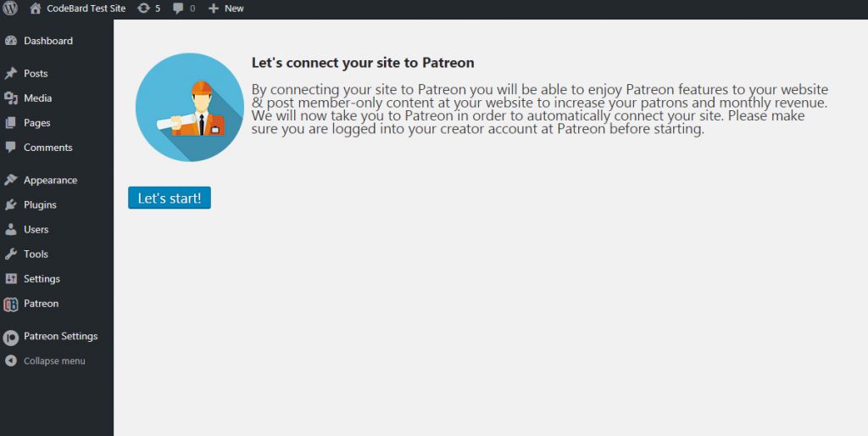Screen dimensions: 868x436
Task: Click the Pages icon in sidebar
Action: [x=10, y=123]
